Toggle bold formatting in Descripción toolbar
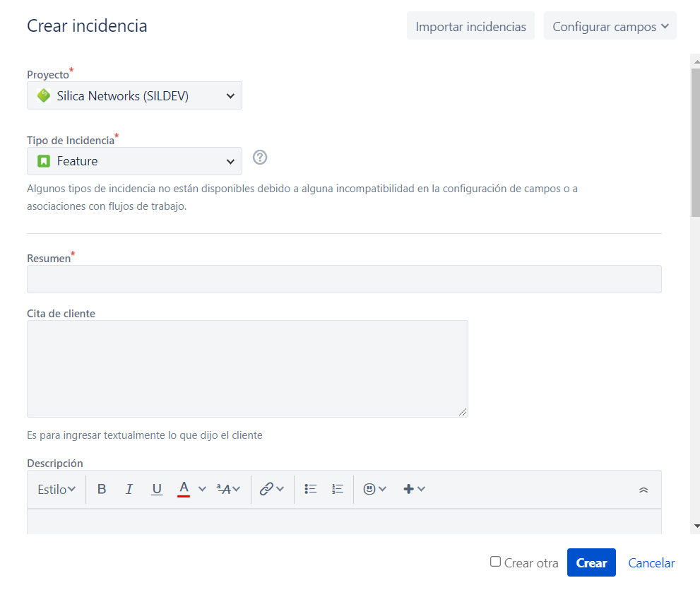This screenshot has height=590, width=700. coord(102,489)
